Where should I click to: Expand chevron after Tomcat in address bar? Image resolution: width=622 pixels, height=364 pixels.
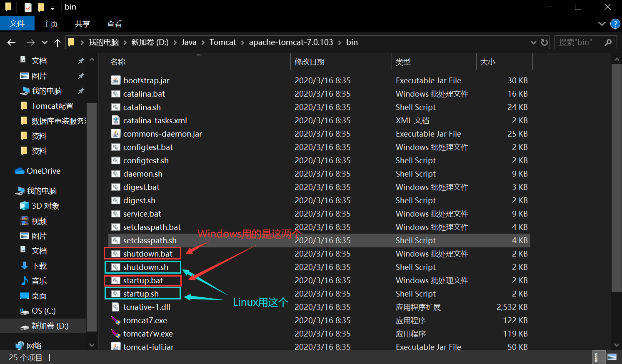242,42
